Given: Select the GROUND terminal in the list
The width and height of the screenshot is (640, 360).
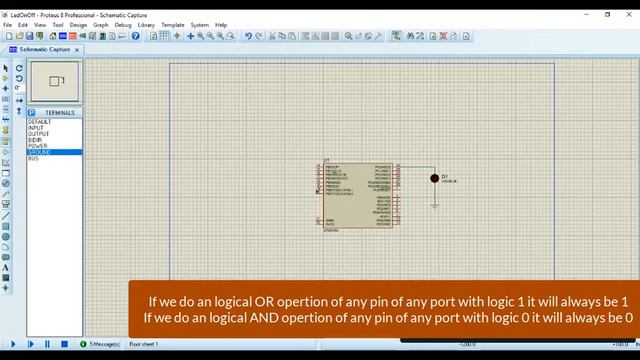Looking at the screenshot, I should (x=54, y=152).
